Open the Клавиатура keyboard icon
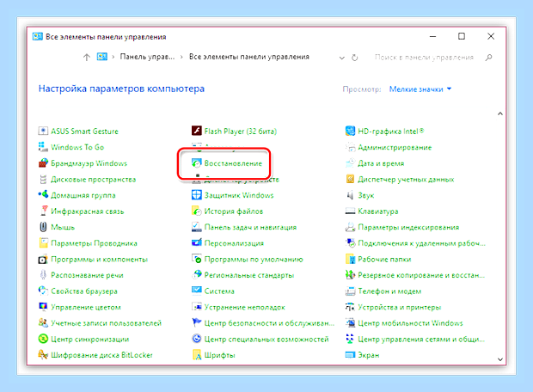The image size is (533, 392). click(x=350, y=211)
